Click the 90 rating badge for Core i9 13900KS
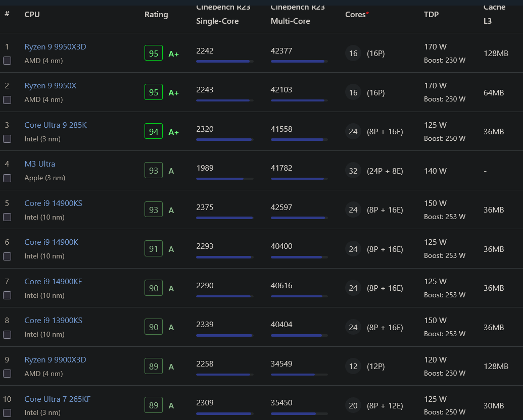Image resolution: width=523 pixels, height=420 pixels. point(154,327)
